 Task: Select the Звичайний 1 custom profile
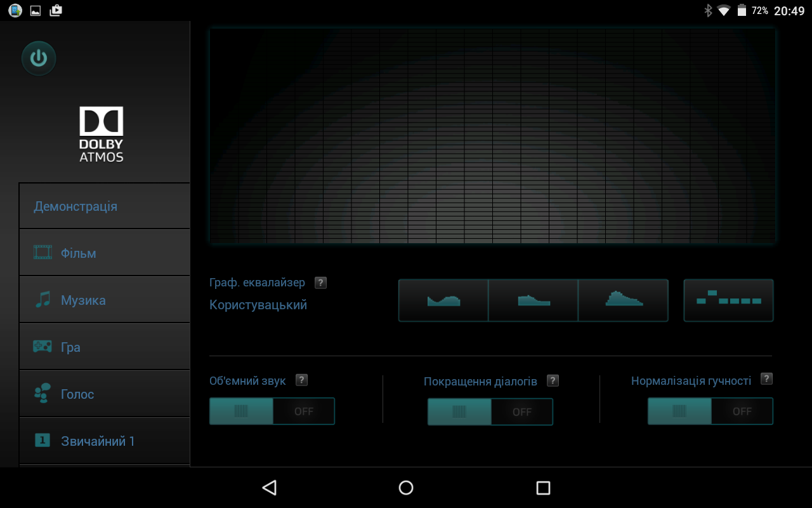[105, 441]
